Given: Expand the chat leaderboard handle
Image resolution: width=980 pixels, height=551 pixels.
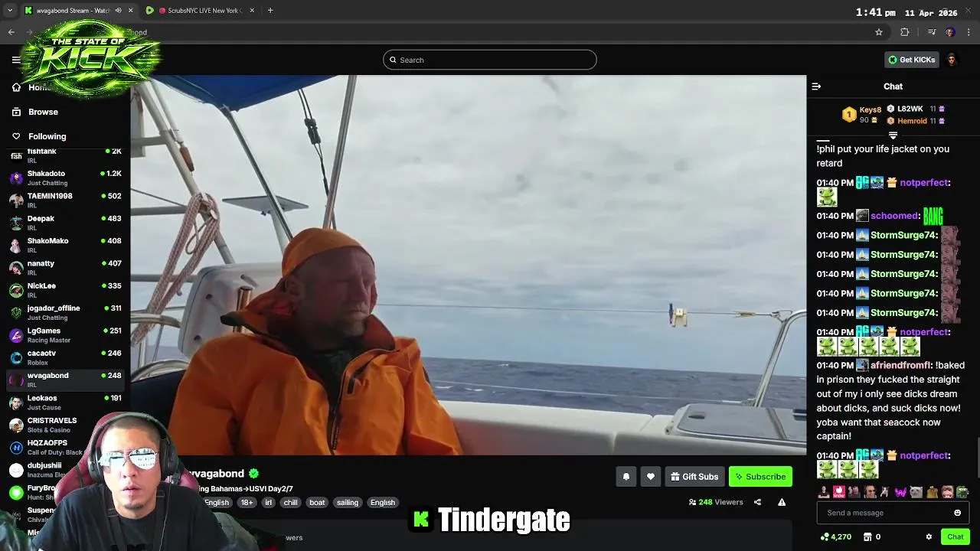Looking at the screenshot, I should 893,135.
